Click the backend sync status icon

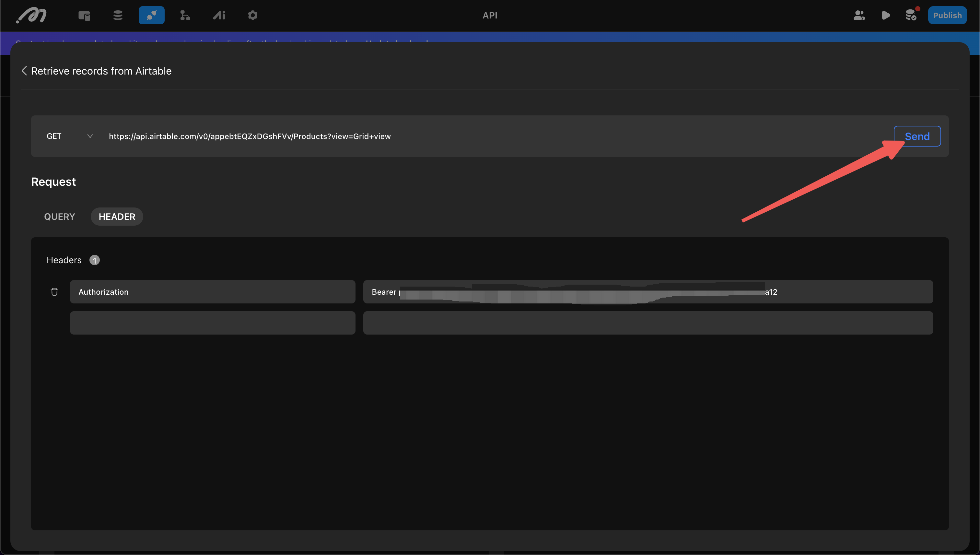tap(911, 15)
